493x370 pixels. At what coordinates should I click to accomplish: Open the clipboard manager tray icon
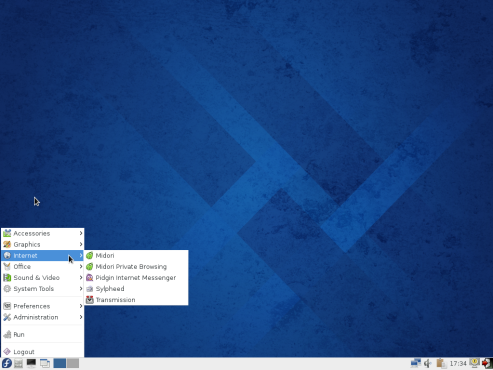[441, 363]
